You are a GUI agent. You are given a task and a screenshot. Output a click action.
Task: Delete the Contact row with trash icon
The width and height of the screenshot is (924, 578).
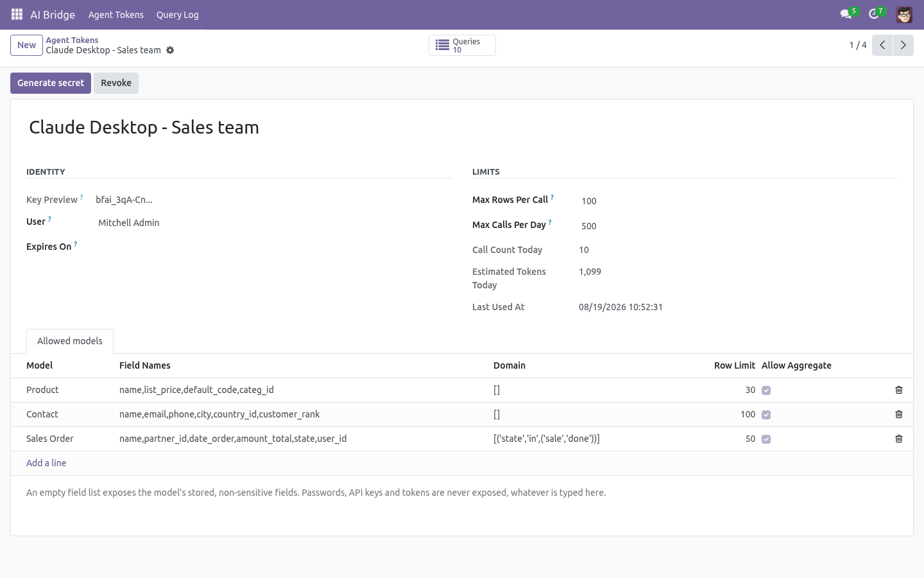899,414
